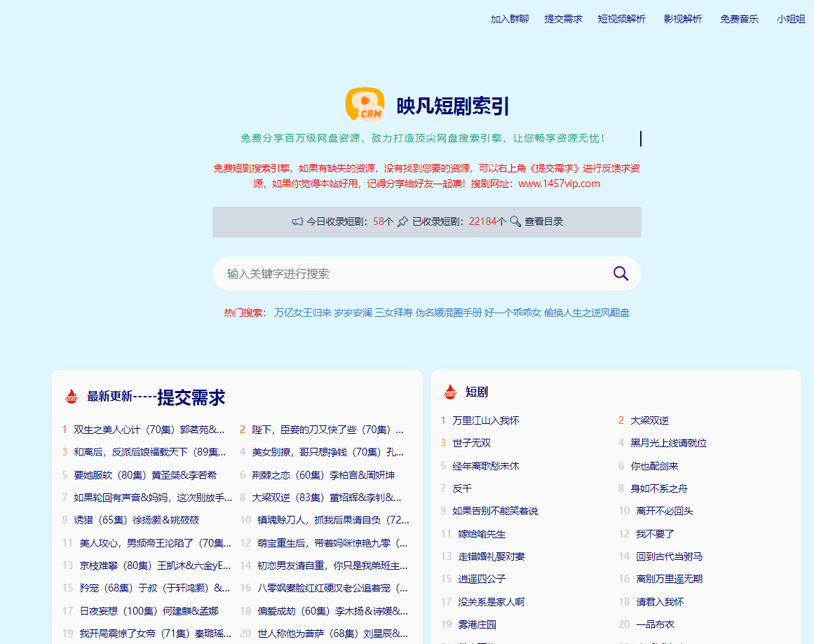Open drama entry 万里江山入我怀
The width and height of the screenshot is (814, 644).
pyautogui.click(x=486, y=420)
